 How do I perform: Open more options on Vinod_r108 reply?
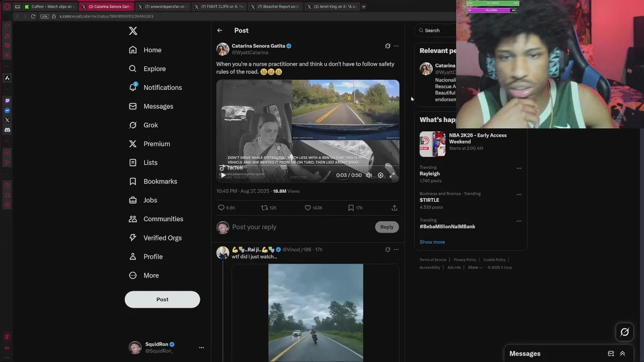click(x=396, y=249)
